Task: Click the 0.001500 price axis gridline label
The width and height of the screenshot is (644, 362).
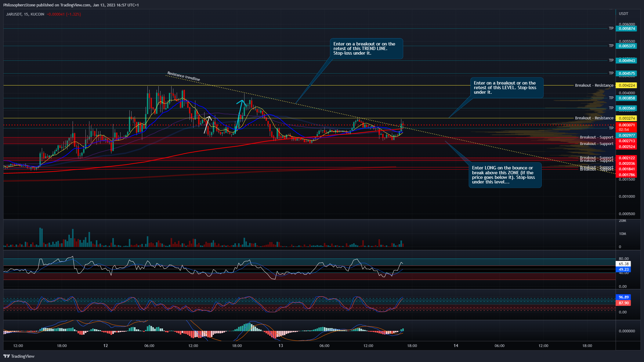Action: point(627,179)
